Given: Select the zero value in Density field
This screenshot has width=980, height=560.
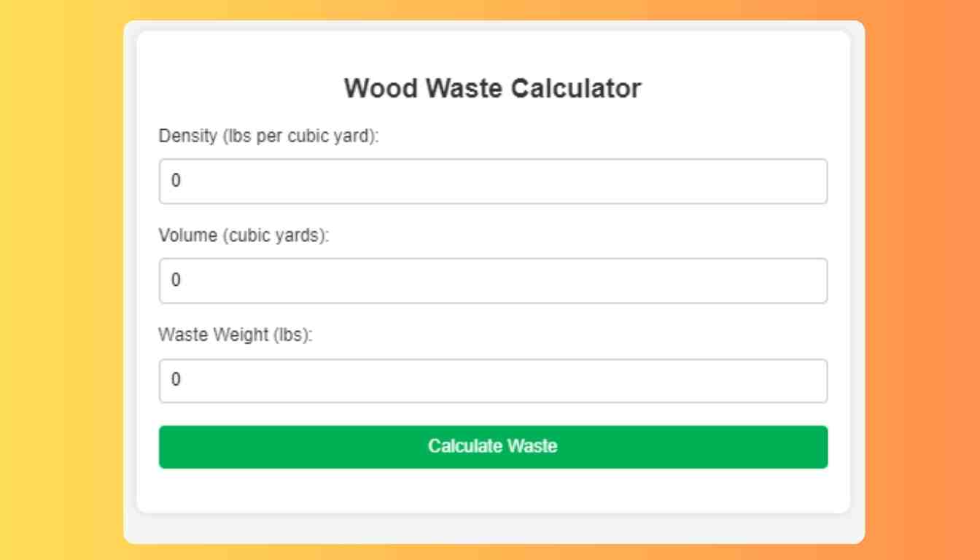Looking at the screenshot, I should 174,181.
